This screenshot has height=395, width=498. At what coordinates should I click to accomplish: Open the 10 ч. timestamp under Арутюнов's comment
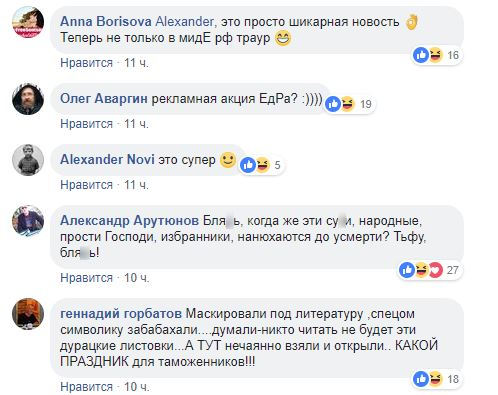136,278
